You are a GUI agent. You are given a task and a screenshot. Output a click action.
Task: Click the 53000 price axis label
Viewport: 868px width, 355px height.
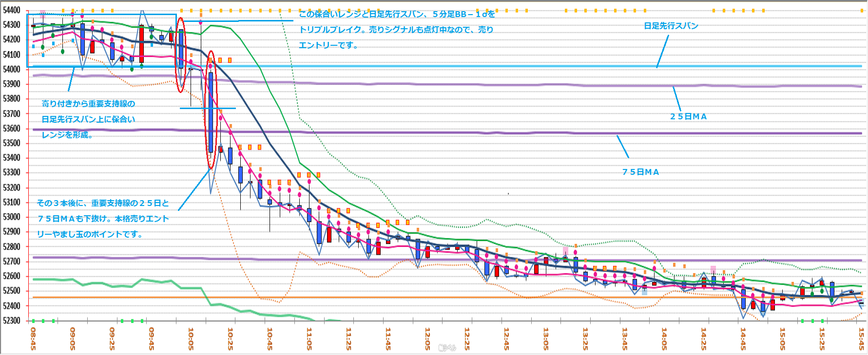tap(12, 217)
